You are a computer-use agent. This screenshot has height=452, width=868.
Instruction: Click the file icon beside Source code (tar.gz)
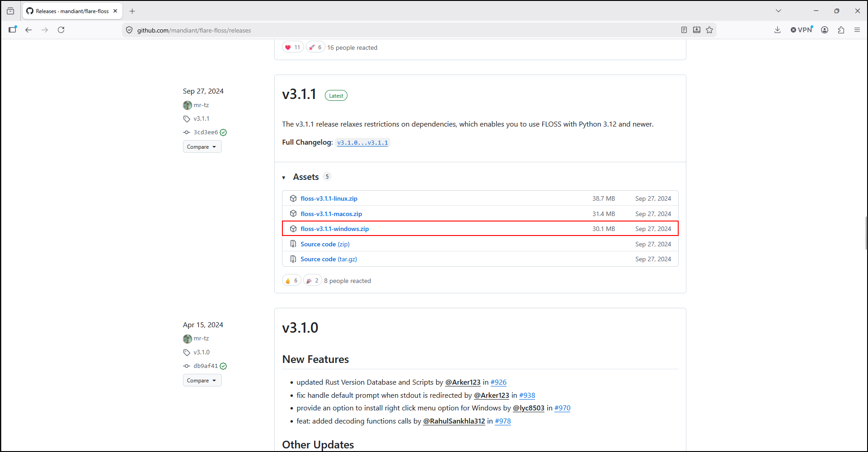(293, 259)
